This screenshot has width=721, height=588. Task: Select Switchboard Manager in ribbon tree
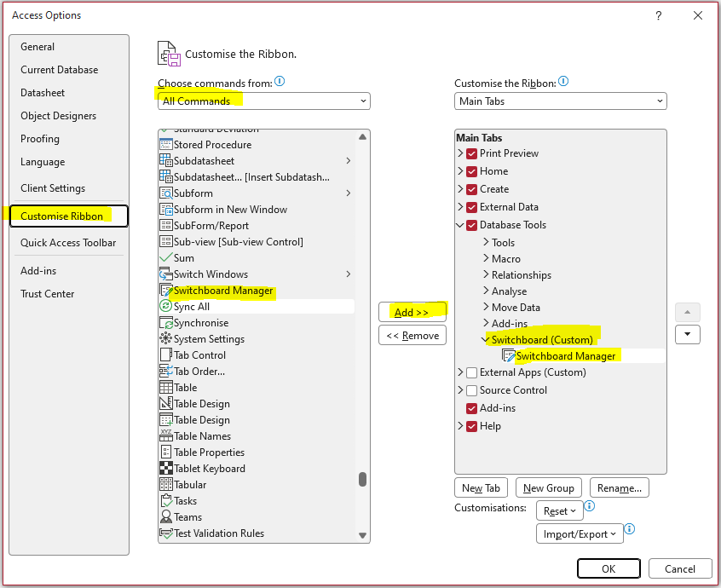[x=565, y=356]
